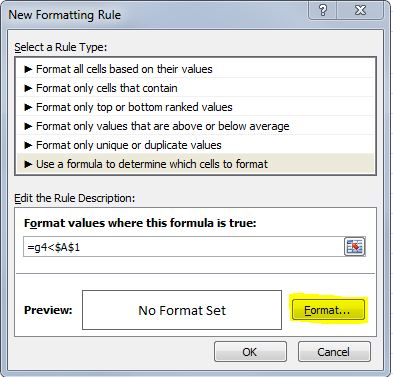
Task: Click the arrow beside 'above or below average'
Action: pos(28,126)
